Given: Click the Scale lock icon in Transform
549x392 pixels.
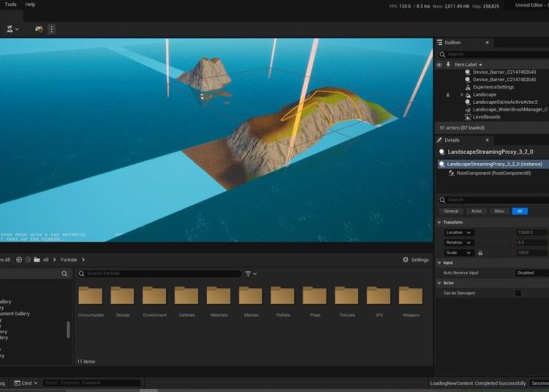Looking at the screenshot, I should point(480,252).
